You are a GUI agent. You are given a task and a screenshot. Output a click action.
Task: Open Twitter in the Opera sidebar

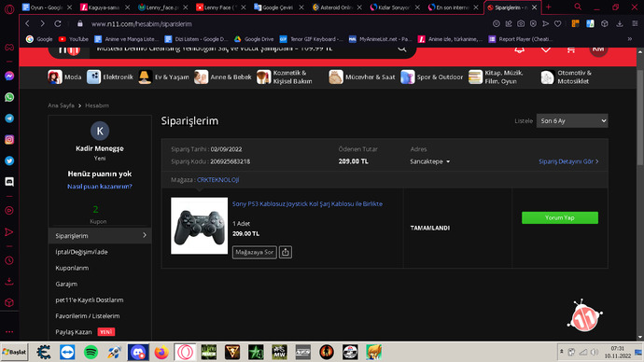9,160
